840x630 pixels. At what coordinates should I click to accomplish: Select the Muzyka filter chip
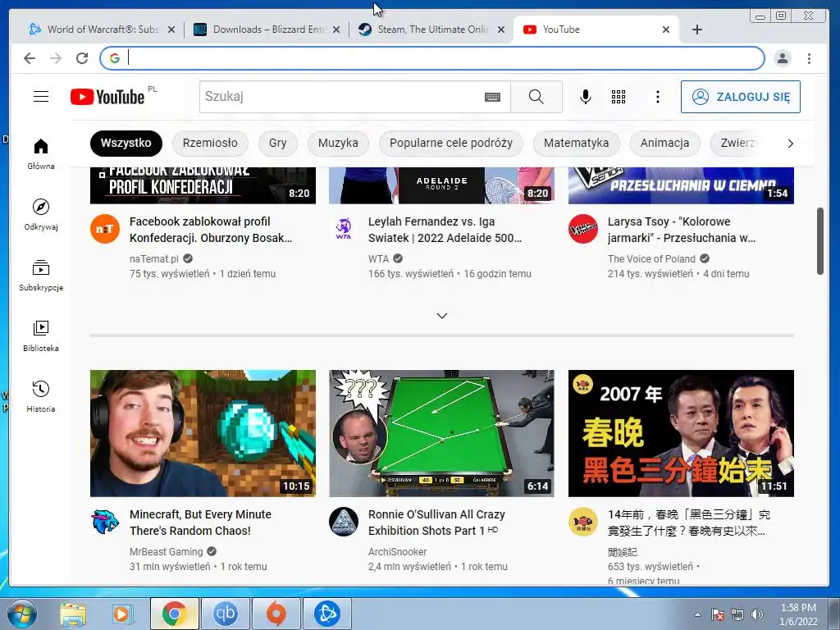(x=338, y=143)
